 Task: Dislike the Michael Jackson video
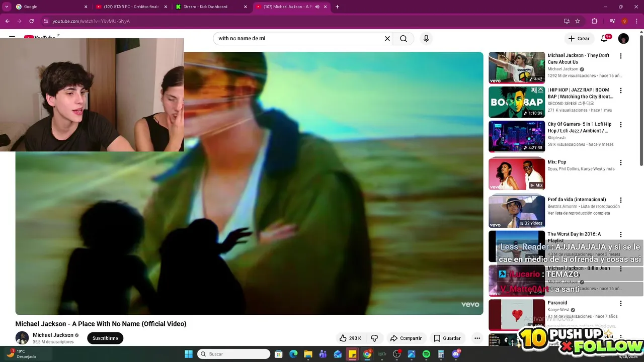pos(374,338)
